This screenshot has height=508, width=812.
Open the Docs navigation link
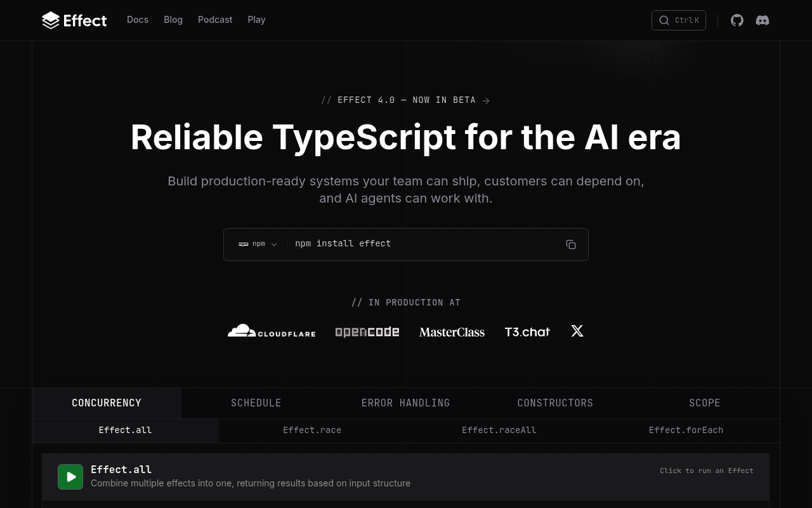(x=138, y=20)
